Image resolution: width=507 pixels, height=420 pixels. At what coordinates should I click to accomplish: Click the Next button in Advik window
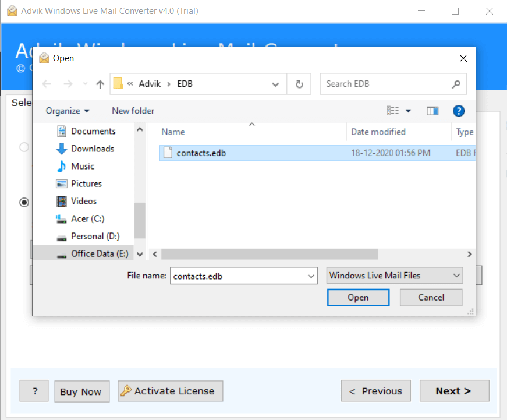[454, 391]
